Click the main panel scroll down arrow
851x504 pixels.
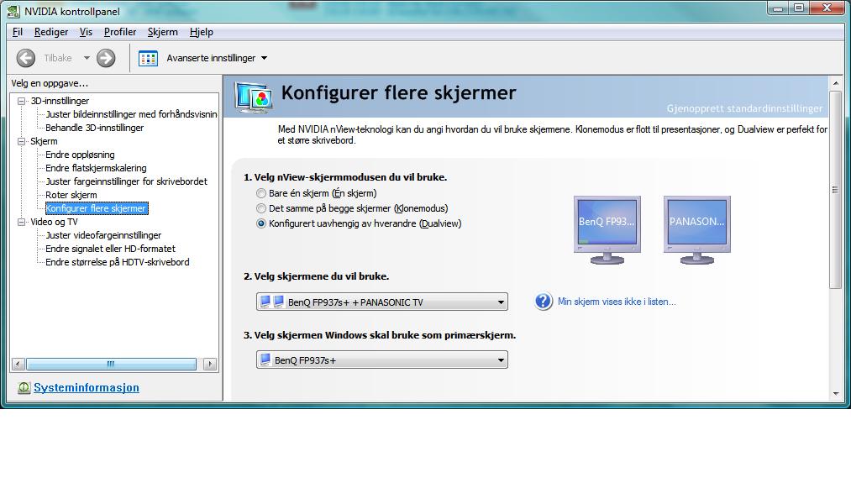click(x=835, y=393)
